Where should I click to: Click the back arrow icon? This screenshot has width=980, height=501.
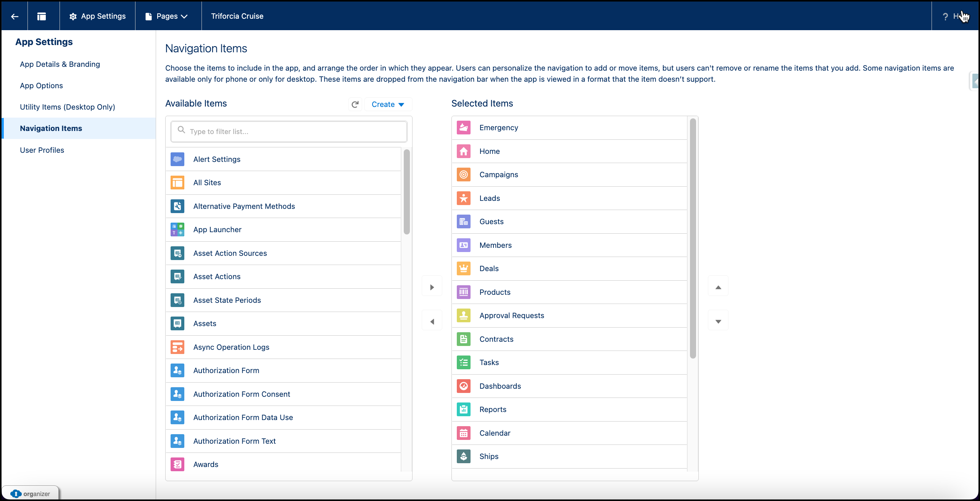tap(15, 16)
